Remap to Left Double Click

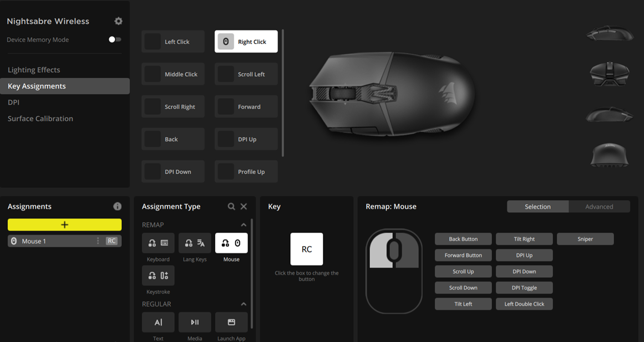[x=524, y=304]
